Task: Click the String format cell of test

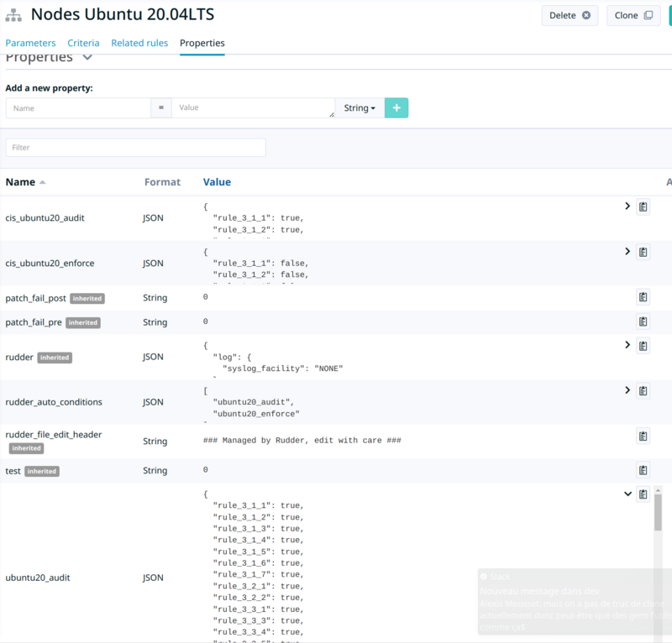Action: coord(155,470)
